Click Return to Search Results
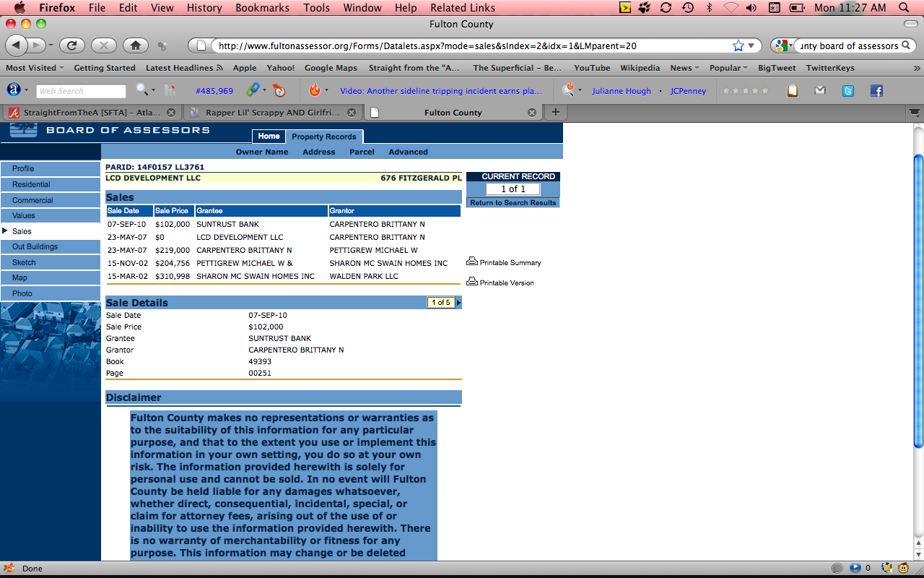The image size is (924, 578). [513, 203]
